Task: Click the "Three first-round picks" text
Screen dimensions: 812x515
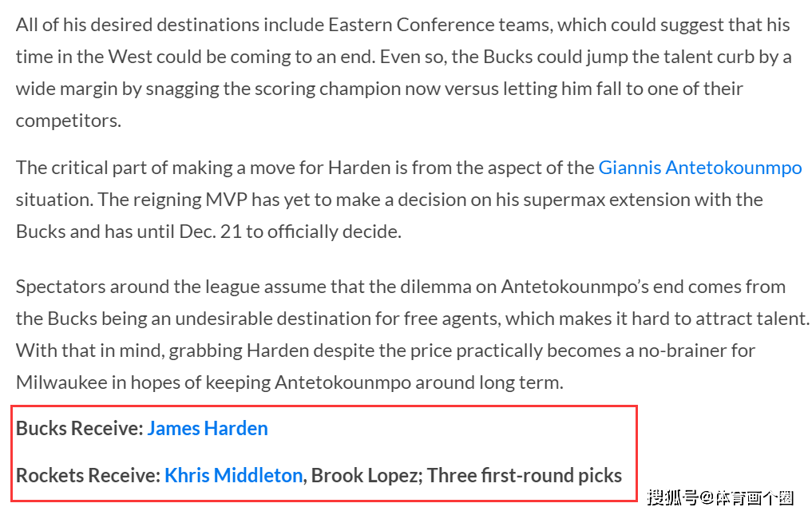Action: pos(525,476)
